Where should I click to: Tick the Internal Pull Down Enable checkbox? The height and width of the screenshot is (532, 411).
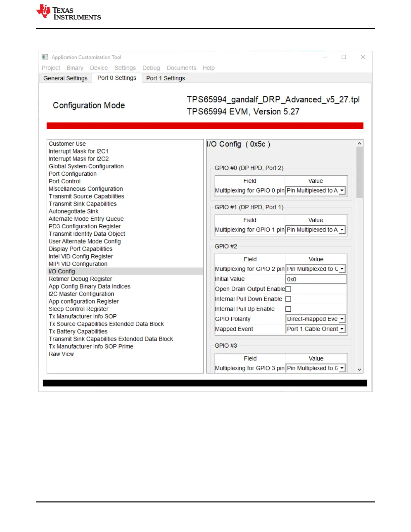(x=288, y=299)
